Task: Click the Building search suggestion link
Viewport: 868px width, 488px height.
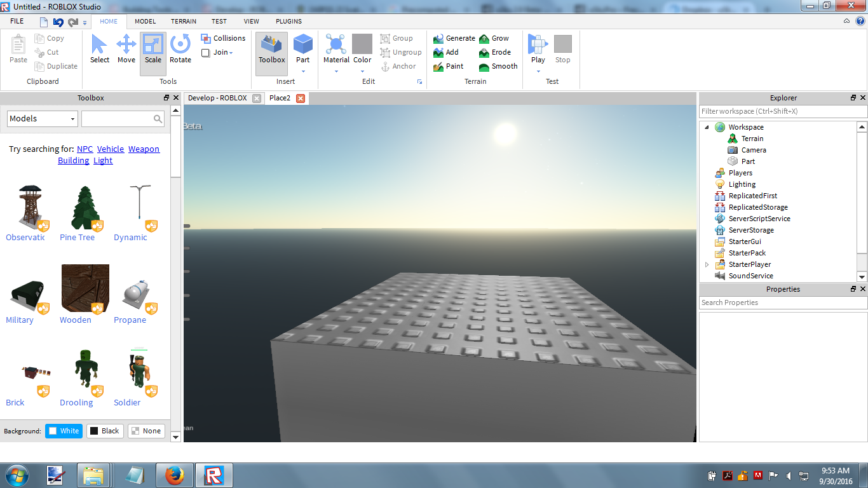Action: click(74, 160)
